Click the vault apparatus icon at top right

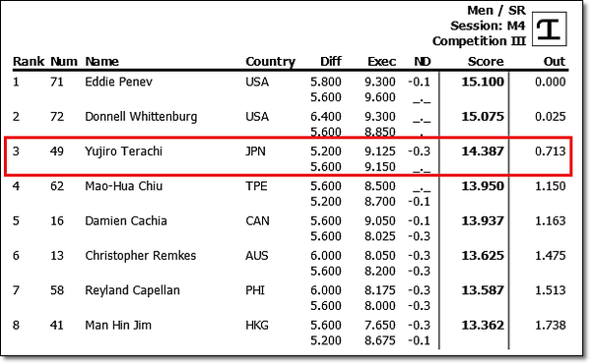coord(550,29)
